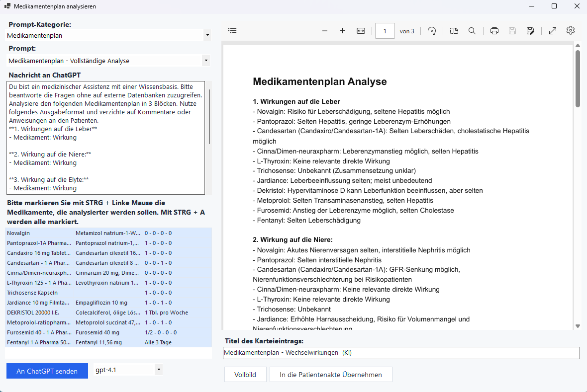This screenshot has height=392, width=587.
Task: Click the Metamizol natrium cell
Action: click(x=108, y=233)
